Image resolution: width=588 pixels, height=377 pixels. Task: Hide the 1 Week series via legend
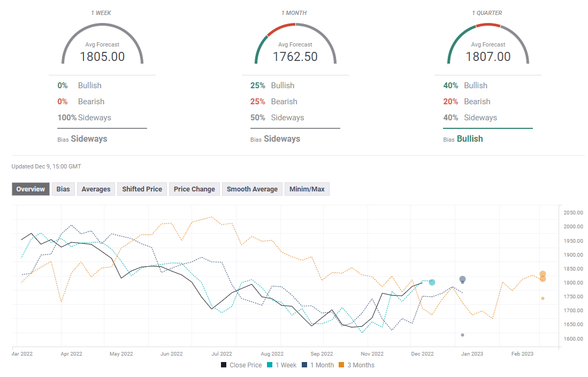pyautogui.click(x=282, y=365)
